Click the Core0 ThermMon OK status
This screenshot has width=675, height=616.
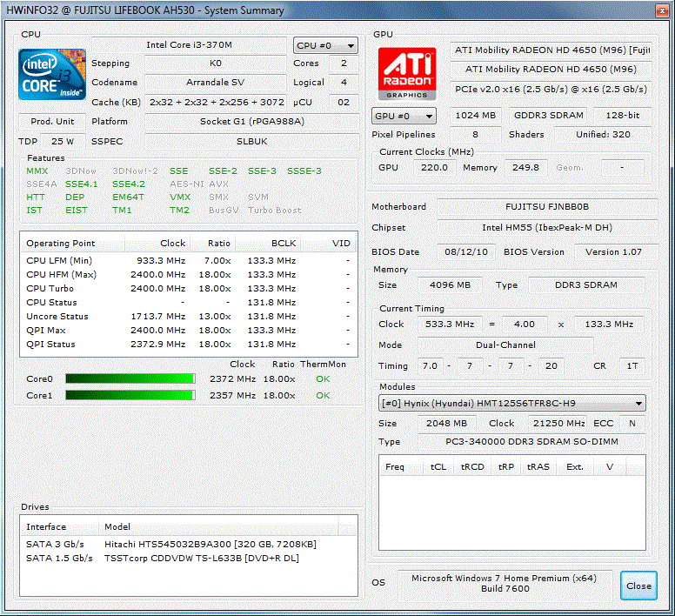click(x=323, y=378)
